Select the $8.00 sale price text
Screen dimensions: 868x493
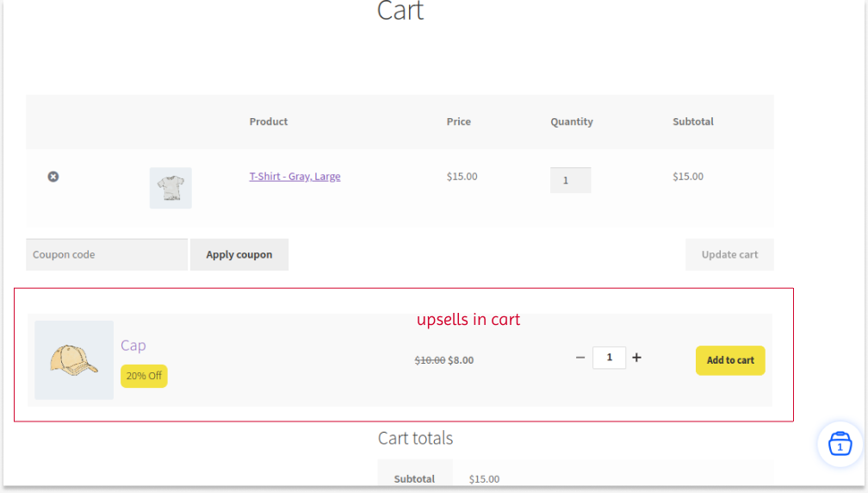(461, 360)
